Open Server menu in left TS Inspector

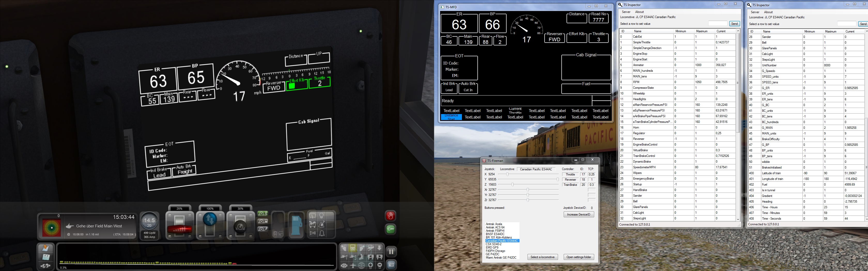[x=626, y=12]
